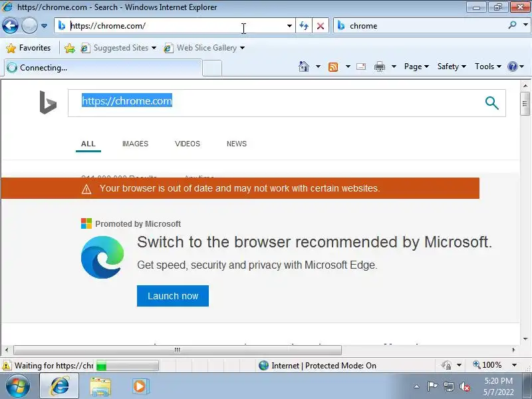Expand the Web Slice Gallery dropdown arrow
The image size is (532, 399).
pyautogui.click(x=242, y=48)
